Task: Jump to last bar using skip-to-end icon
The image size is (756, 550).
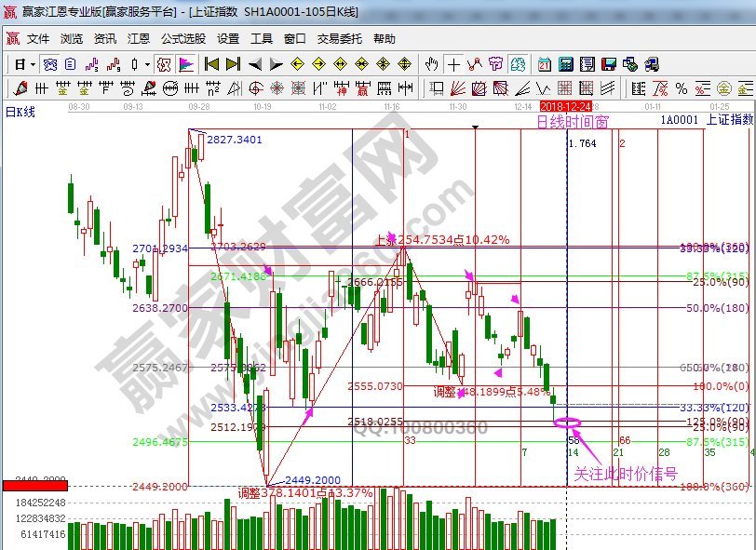Action: (233, 64)
